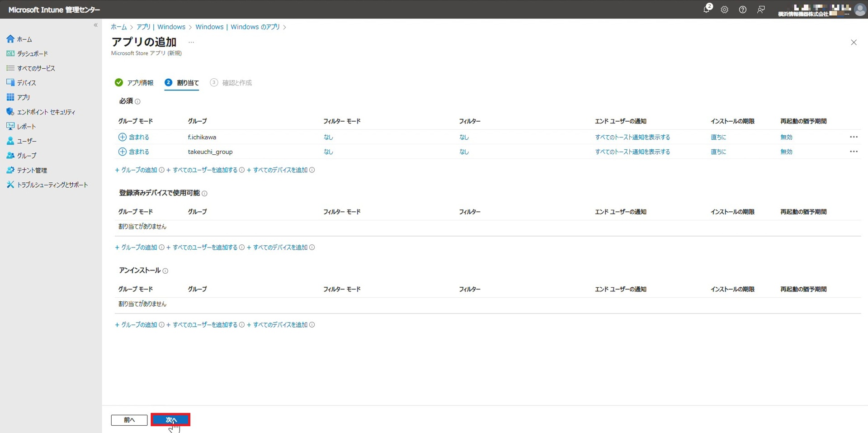
Task: Open the settings gear icon
Action: 724,10
